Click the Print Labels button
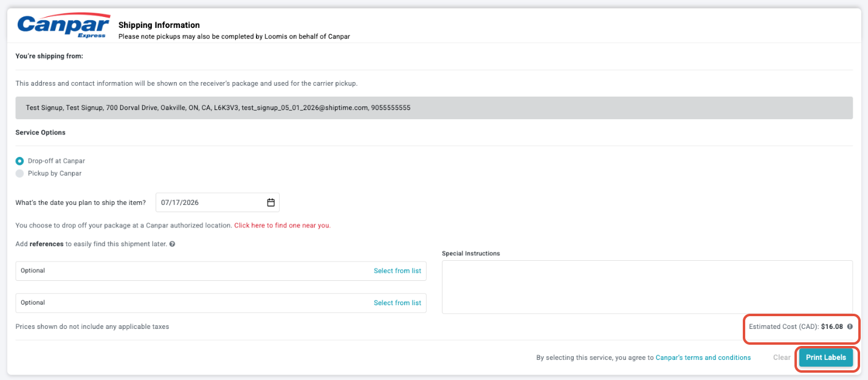The width and height of the screenshot is (868, 380). click(826, 358)
